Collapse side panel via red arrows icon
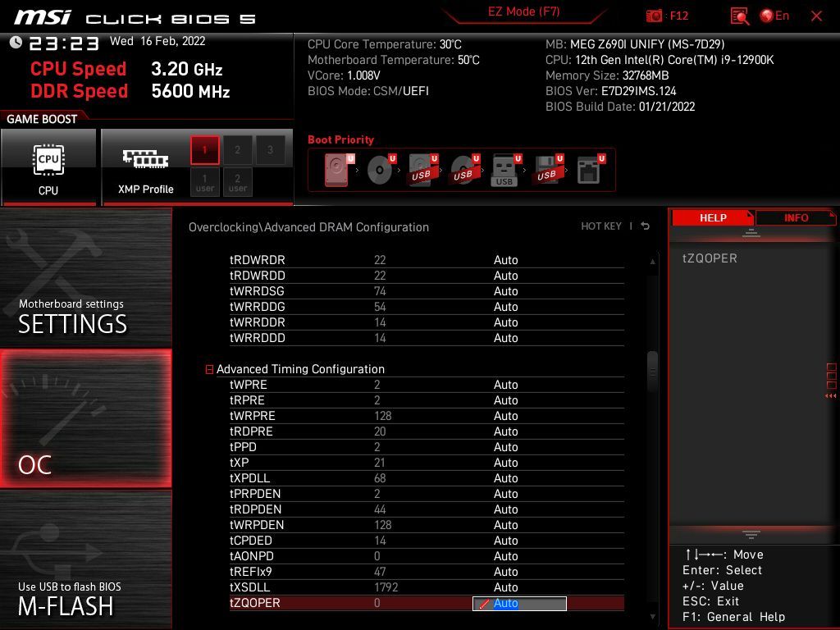 pyautogui.click(x=831, y=396)
